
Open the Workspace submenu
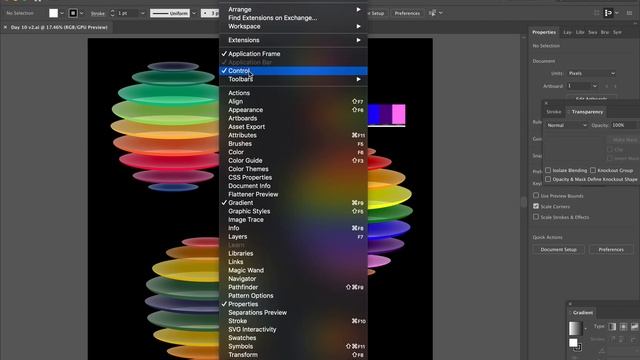(x=293, y=26)
